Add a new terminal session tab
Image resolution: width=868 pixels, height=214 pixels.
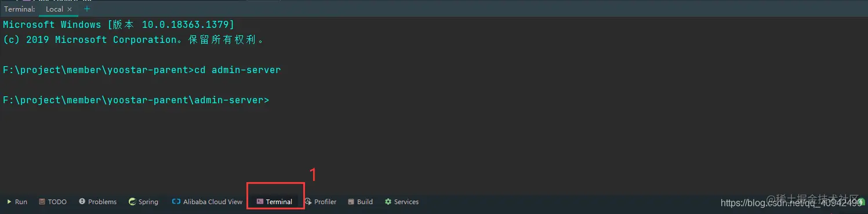pos(87,9)
